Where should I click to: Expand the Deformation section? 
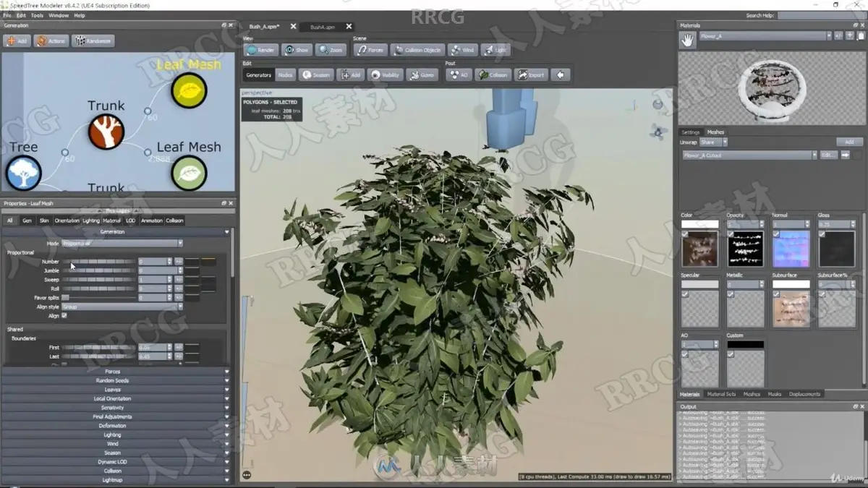click(116, 426)
